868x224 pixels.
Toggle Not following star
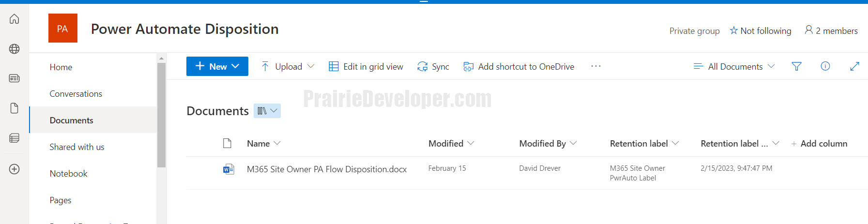point(761,30)
